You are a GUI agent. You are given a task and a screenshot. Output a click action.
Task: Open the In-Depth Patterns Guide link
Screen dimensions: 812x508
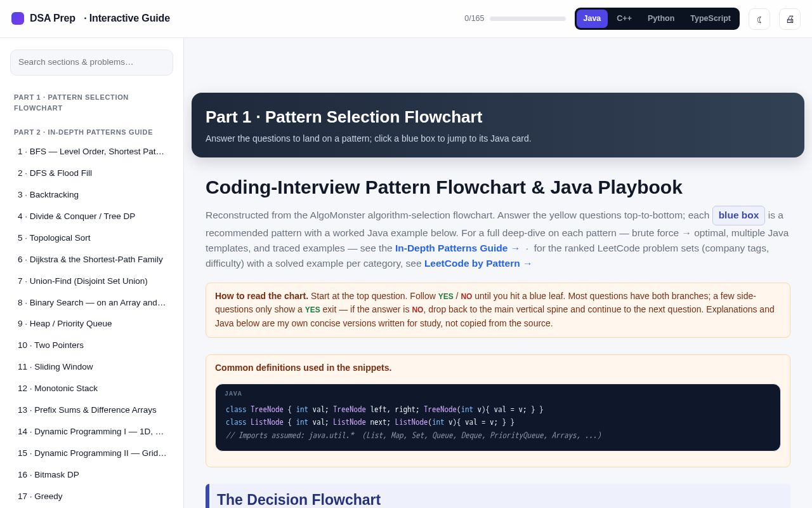click(457, 248)
